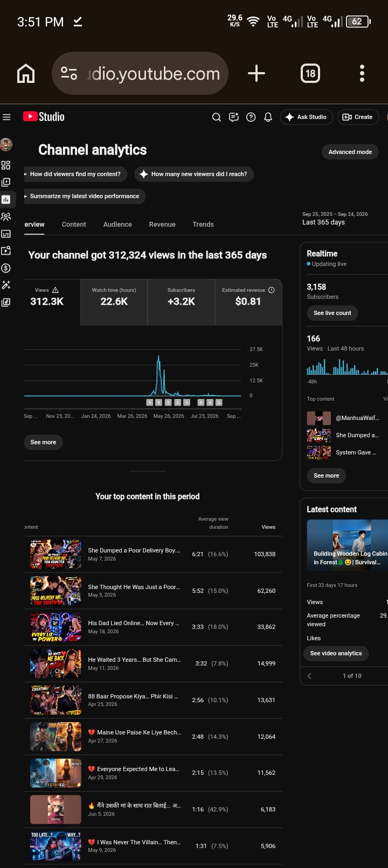Image resolution: width=388 pixels, height=868 pixels.
Task: Open the help question mark icon
Action: click(x=251, y=117)
